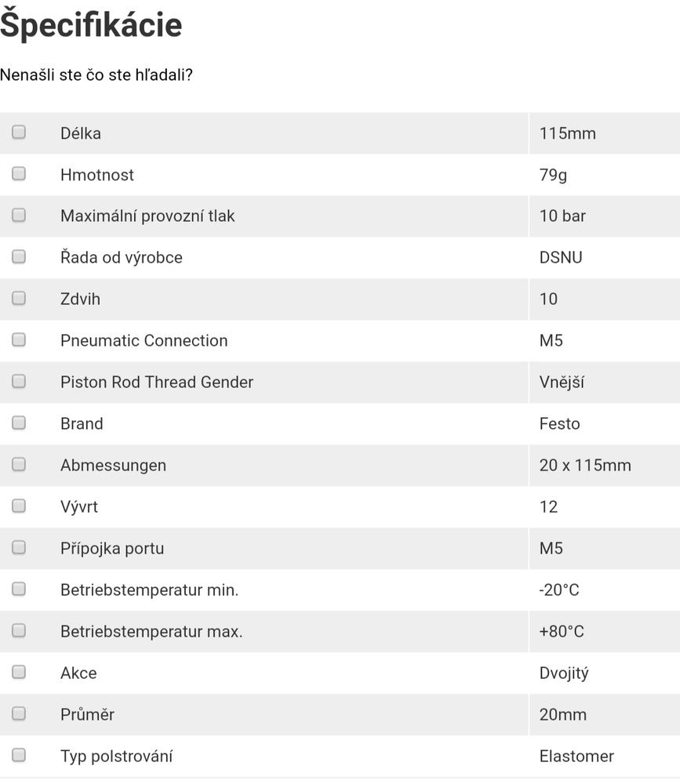Enable the Betriebstemperatur max. checkbox

click(x=19, y=631)
